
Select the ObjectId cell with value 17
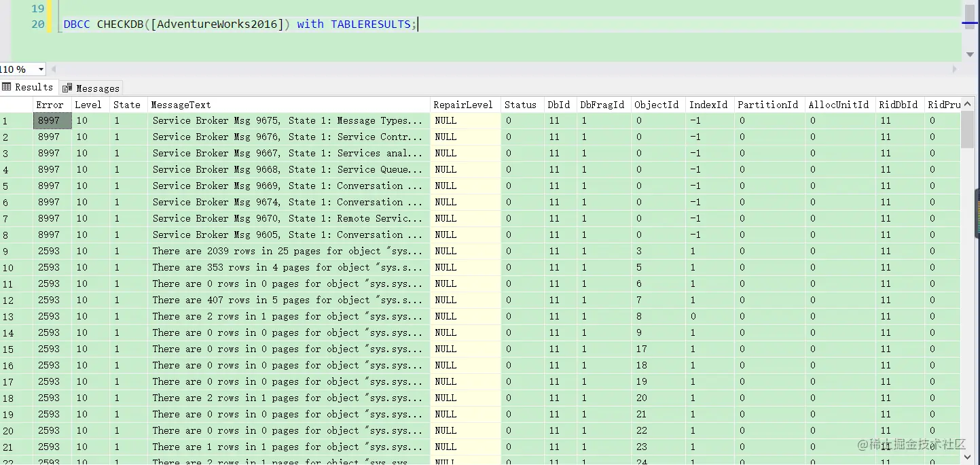657,349
